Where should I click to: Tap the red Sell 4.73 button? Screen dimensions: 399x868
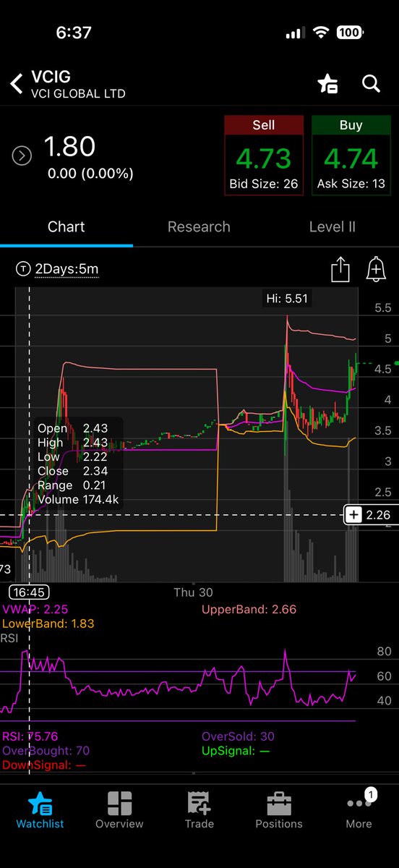pyautogui.click(x=263, y=155)
